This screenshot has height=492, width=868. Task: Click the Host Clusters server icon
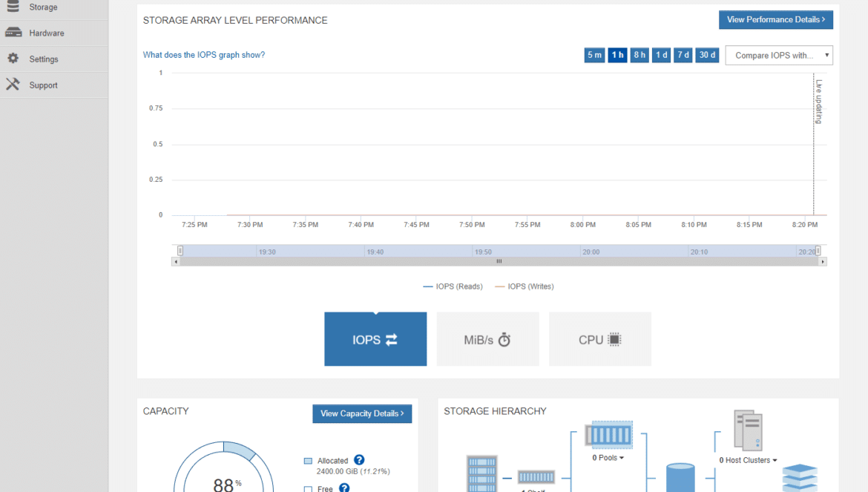tap(749, 430)
